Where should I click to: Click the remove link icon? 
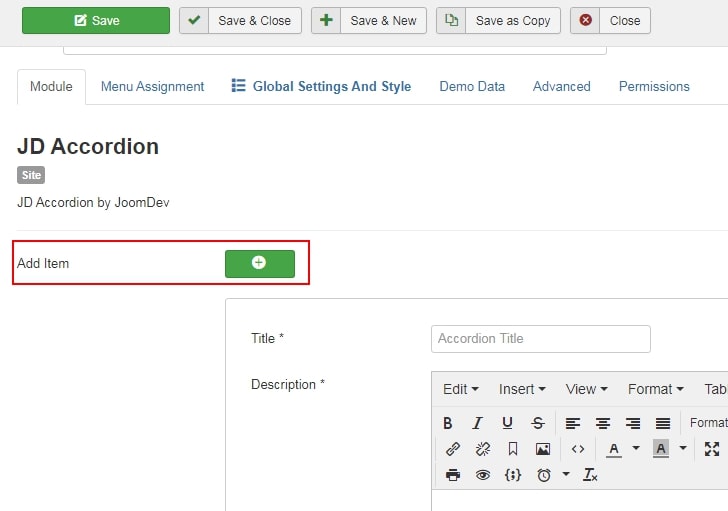click(483, 449)
